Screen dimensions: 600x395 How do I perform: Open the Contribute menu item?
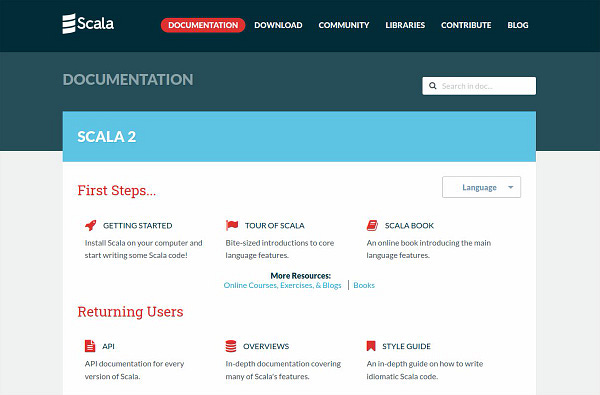point(466,25)
